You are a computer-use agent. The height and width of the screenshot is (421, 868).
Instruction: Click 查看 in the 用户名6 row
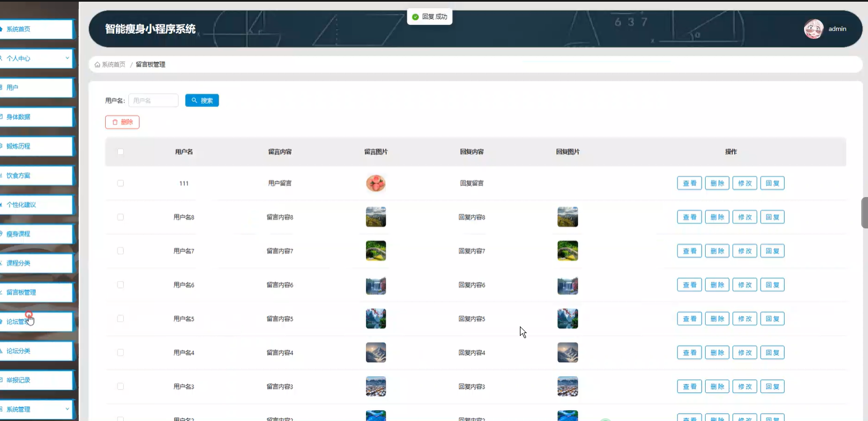[x=689, y=285]
